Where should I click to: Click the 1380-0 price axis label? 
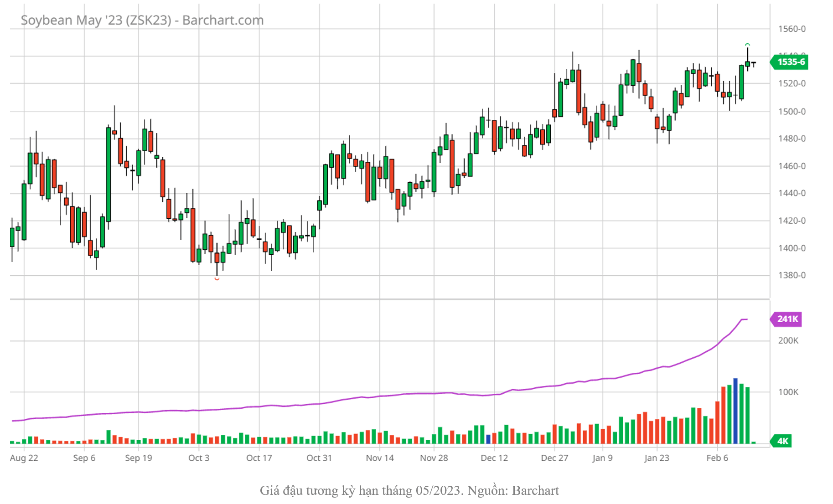[792, 275]
